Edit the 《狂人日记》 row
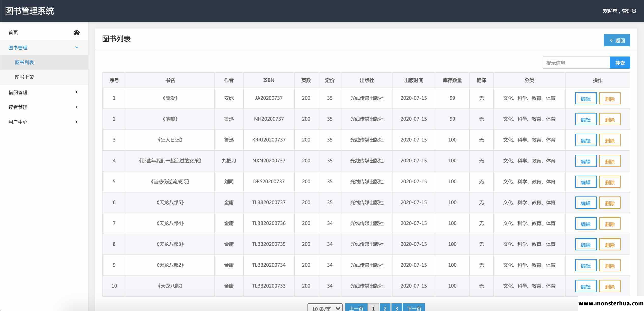Image resolution: width=644 pixels, height=311 pixels. pyautogui.click(x=586, y=140)
